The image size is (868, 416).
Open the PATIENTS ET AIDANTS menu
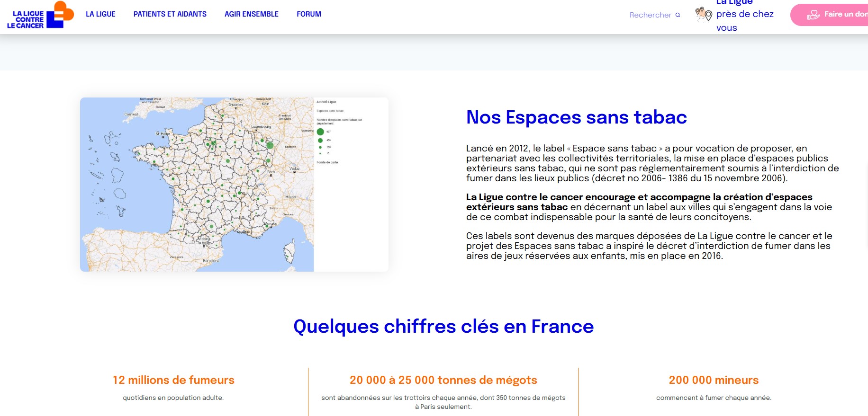click(170, 14)
